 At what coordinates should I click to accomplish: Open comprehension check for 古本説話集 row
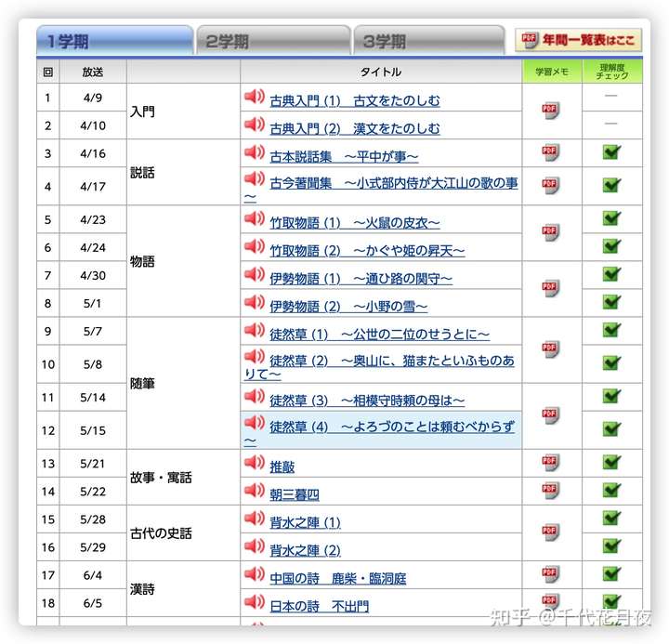pyautogui.click(x=611, y=151)
